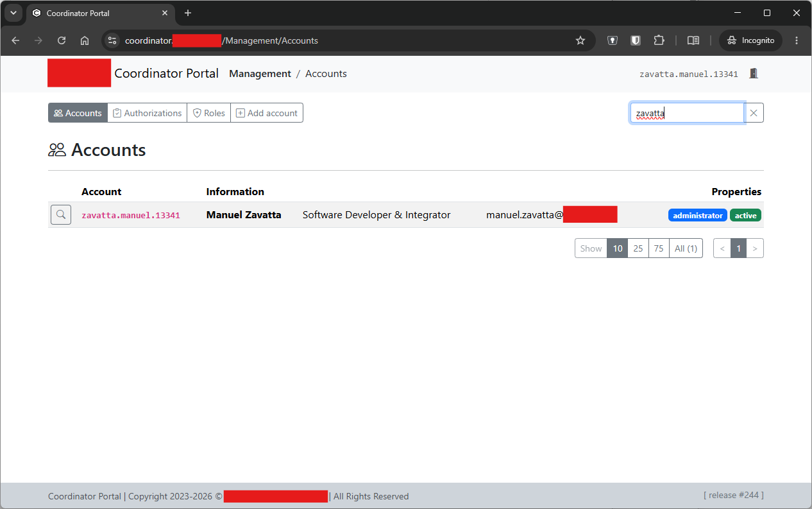
Task: Go to previous results page
Action: click(722, 248)
